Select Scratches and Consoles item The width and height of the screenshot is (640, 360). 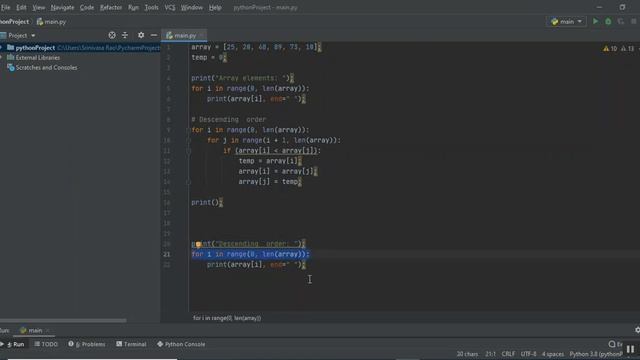pos(46,68)
